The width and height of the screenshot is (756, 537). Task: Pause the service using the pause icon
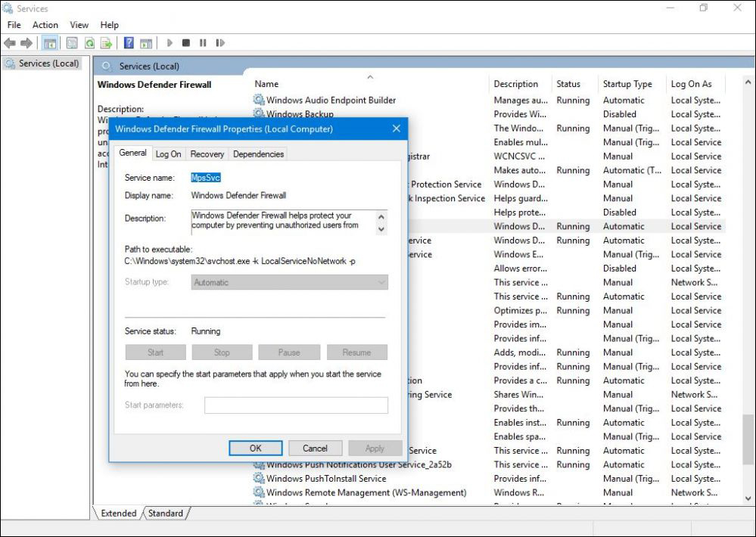tap(203, 42)
